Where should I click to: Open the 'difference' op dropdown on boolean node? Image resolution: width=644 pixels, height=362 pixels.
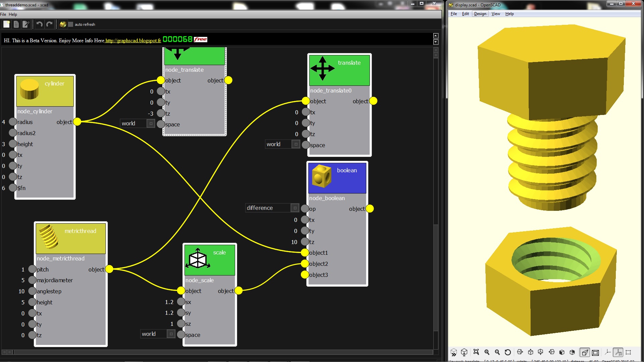pos(272,208)
